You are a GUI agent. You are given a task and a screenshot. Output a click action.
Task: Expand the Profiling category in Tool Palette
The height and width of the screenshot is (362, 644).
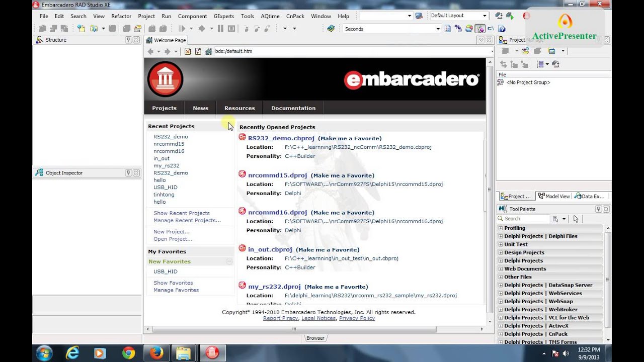[501, 228]
